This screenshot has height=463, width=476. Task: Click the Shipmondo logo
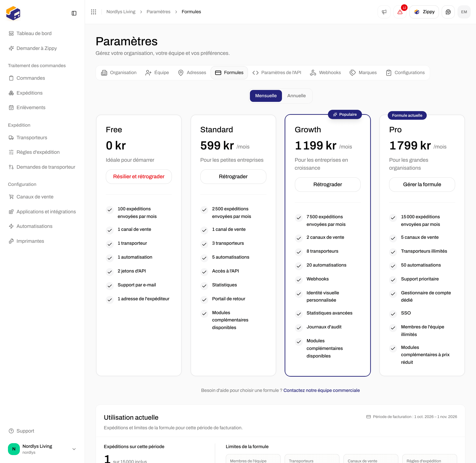[x=13, y=13]
